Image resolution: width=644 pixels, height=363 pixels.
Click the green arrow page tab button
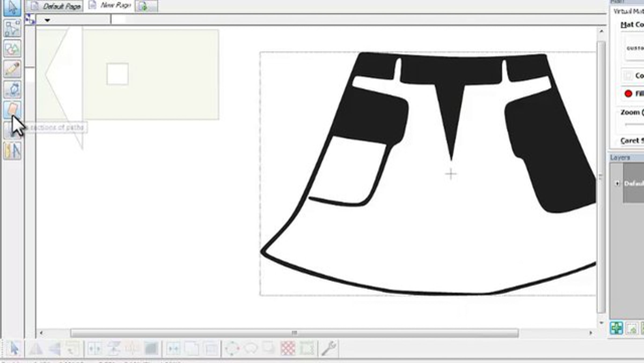(146, 6)
